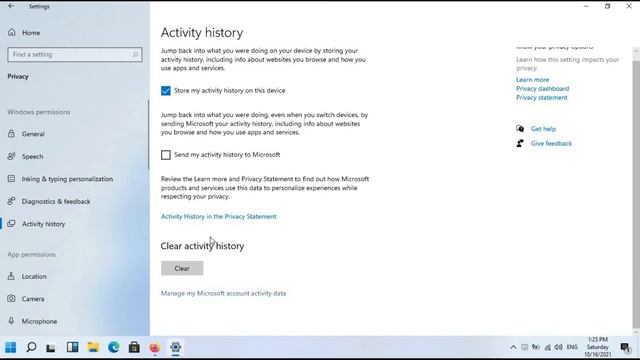Open network status in system tray
The image size is (640, 360).
547,347
